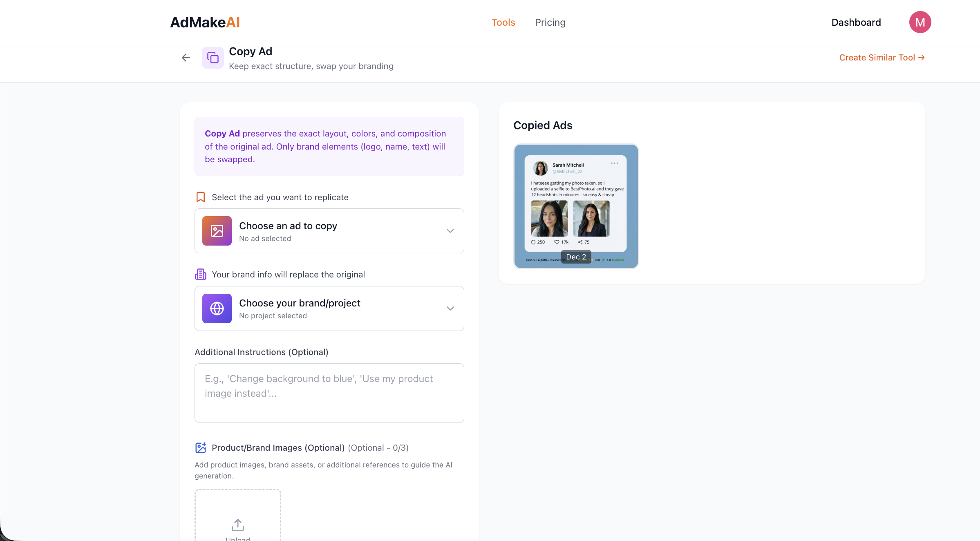
Task: Open the Dec 2 copied ad thumbnail
Action: point(576,206)
